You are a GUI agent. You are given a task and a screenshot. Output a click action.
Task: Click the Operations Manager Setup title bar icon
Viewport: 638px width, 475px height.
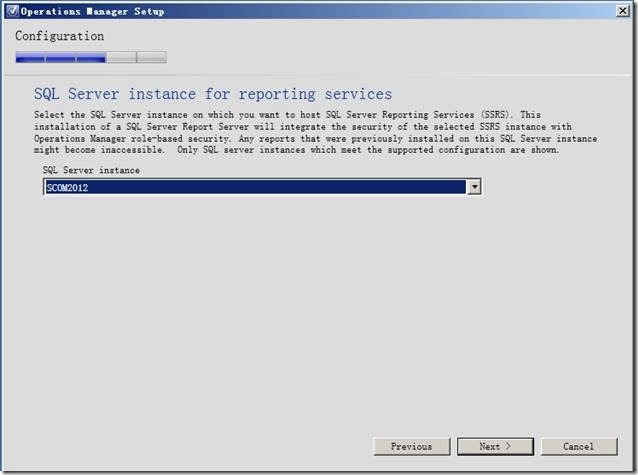pyautogui.click(x=13, y=11)
